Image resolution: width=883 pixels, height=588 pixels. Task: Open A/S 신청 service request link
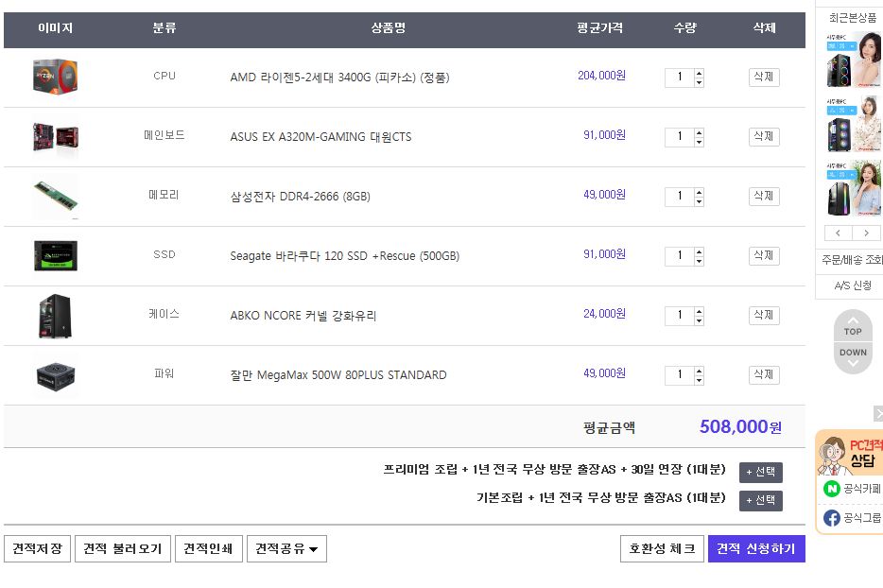click(x=853, y=285)
